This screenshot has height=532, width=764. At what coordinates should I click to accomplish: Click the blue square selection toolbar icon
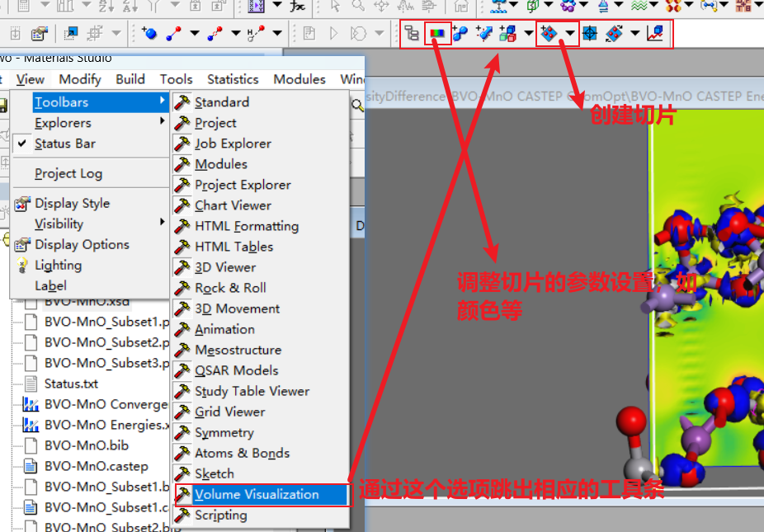pyautogui.click(x=71, y=33)
